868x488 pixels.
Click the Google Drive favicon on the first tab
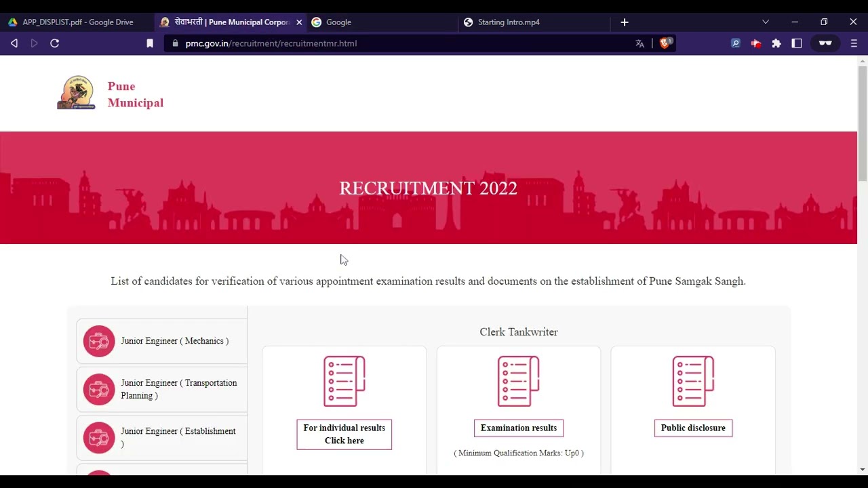pos(12,22)
